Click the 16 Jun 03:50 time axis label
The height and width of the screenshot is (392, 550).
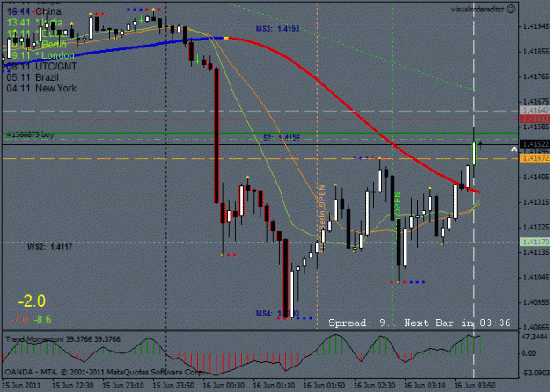click(x=475, y=386)
